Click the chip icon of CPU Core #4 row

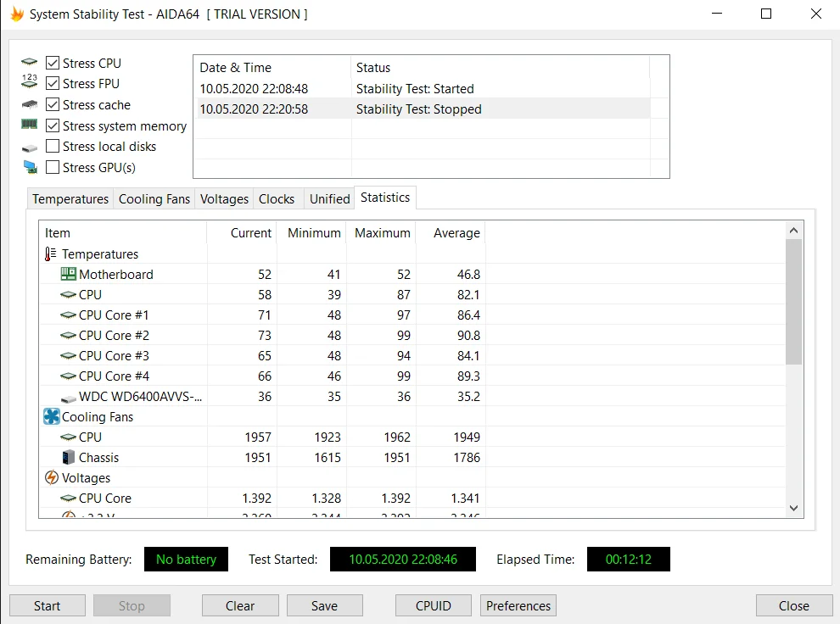click(68, 376)
